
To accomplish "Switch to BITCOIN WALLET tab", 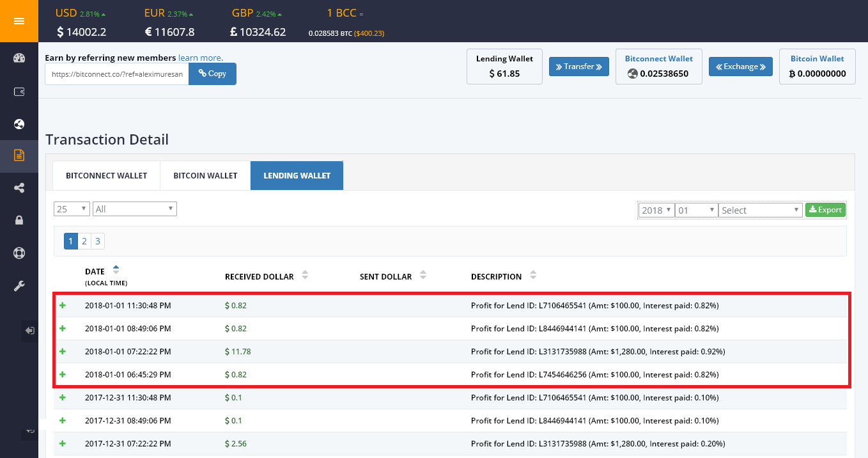I will (205, 175).
